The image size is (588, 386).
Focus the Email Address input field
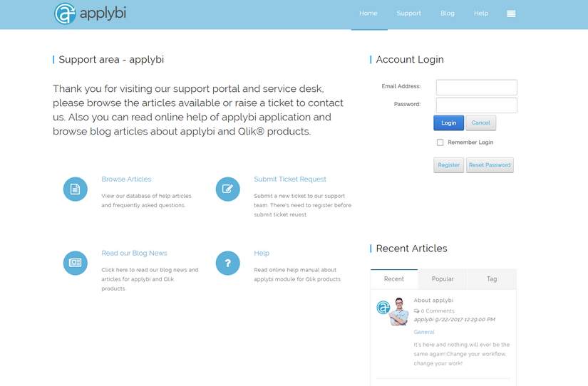click(x=476, y=87)
